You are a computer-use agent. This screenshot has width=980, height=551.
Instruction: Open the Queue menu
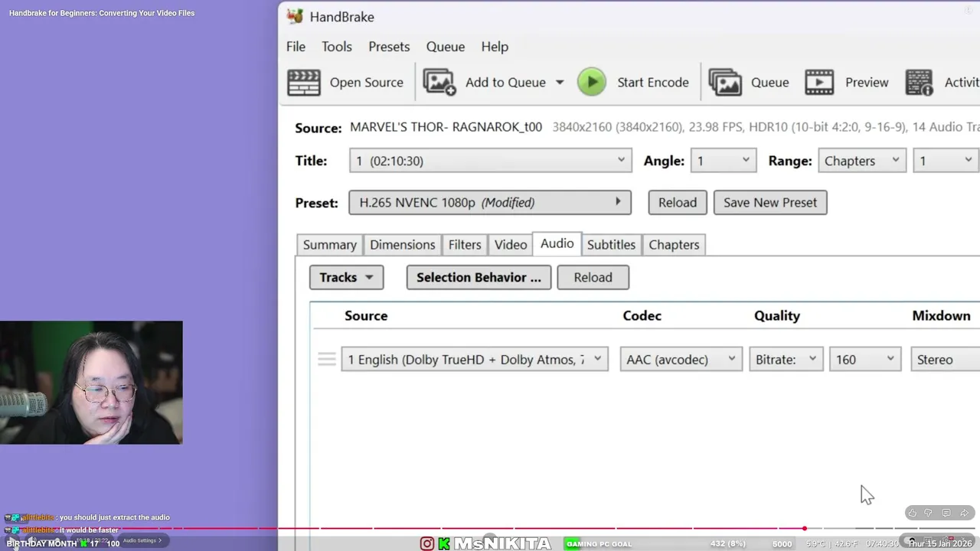[x=446, y=47]
